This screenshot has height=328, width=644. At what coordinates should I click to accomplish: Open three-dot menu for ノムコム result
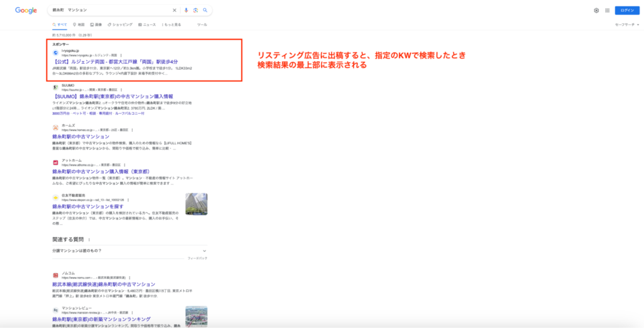point(130,278)
